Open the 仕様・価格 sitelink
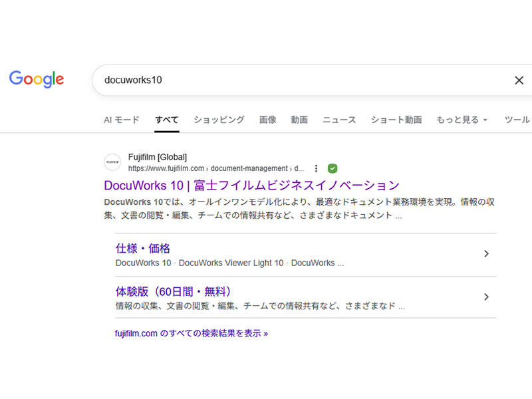The width and height of the screenshot is (532, 399). [x=143, y=248]
